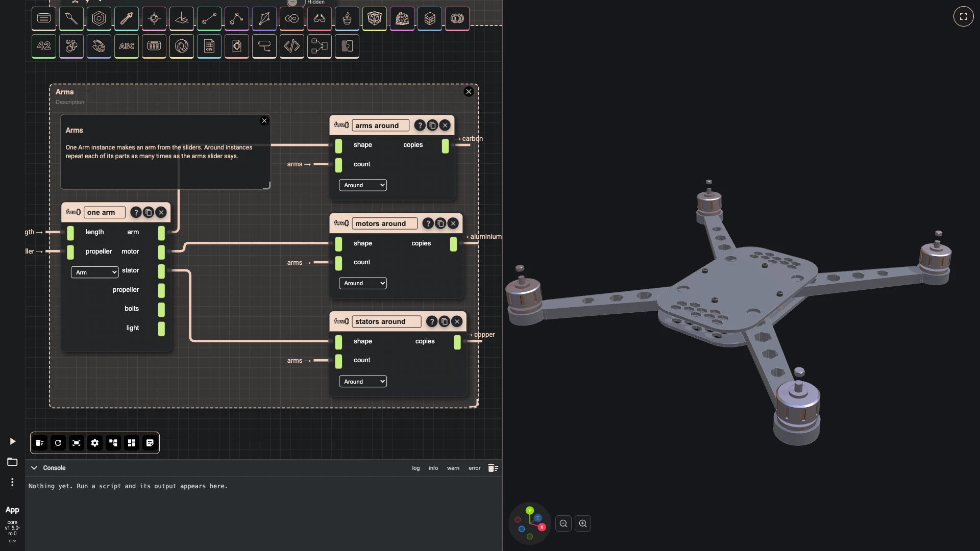Open the three-dot menu in left sidebar
Viewport: 980px width, 551px height.
[x=12, y=482]
